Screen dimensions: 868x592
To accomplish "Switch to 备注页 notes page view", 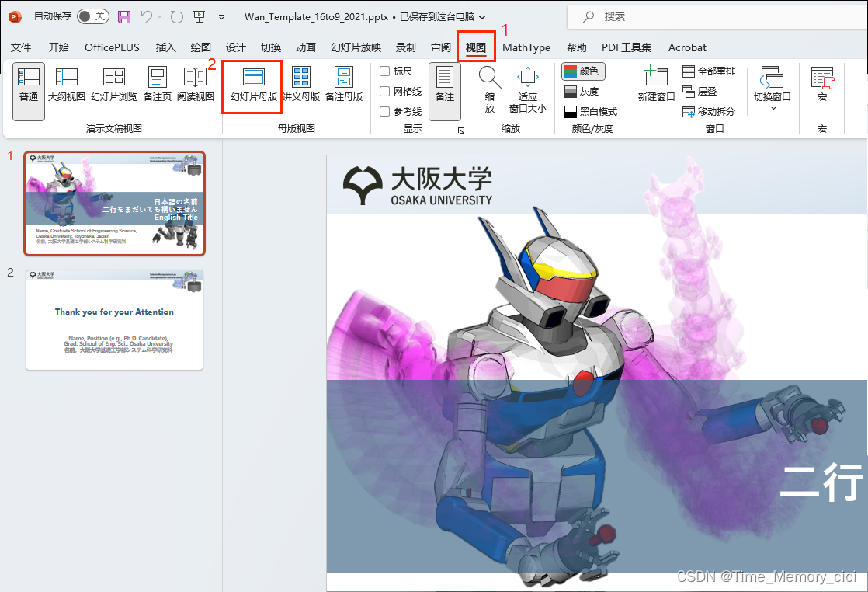I will pos(157,85).
